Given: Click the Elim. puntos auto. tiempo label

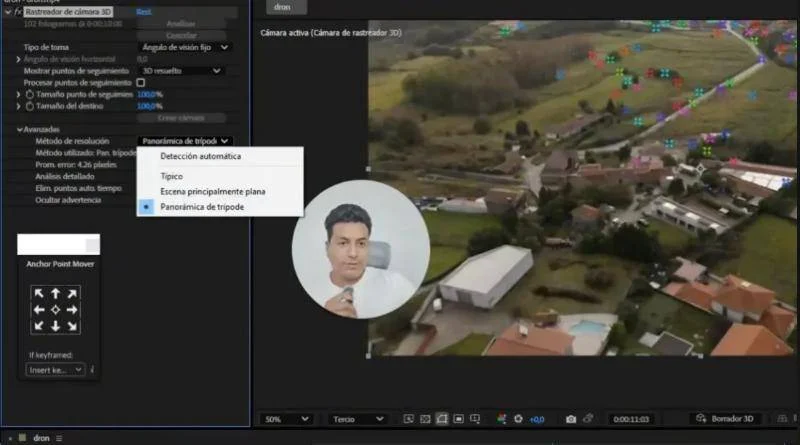Looking at the screenshot, I should click(x=79, y=188).
